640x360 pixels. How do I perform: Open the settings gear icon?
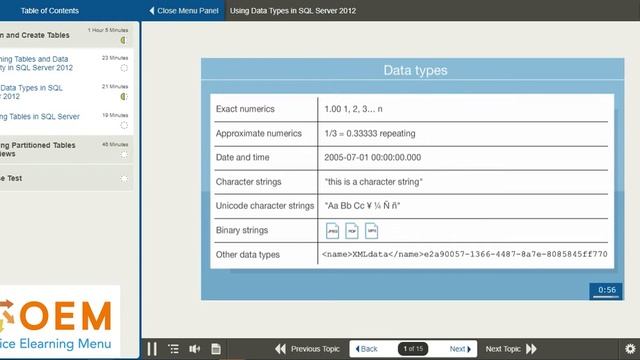[x=630, y=349]
